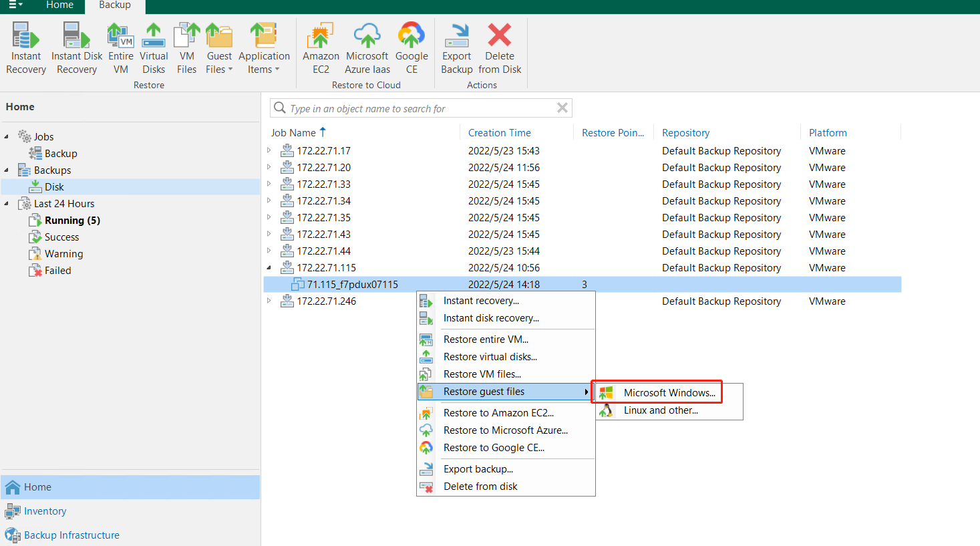The width and height of the screenshot is (980, 546).
Task: Sort by Restore Points column header
Action: 613,132
